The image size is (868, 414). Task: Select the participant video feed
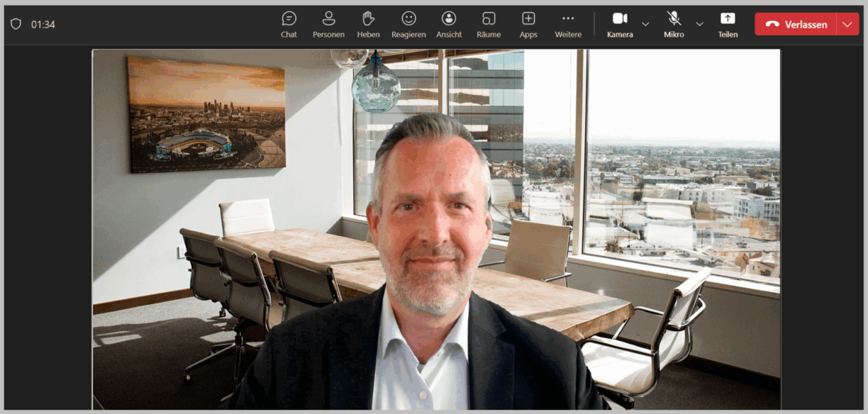pos(436,229)
